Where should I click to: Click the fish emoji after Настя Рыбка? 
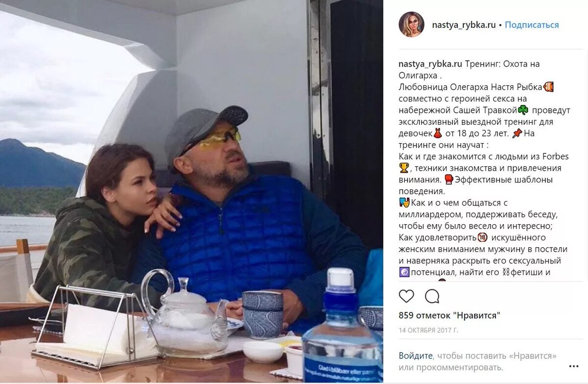coord(548,87)
